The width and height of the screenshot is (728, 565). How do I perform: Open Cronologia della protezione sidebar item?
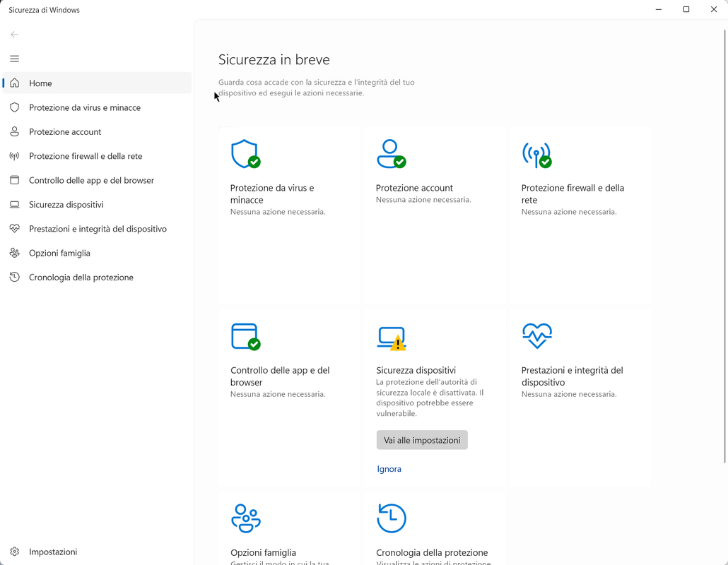(x=97, y=277)
